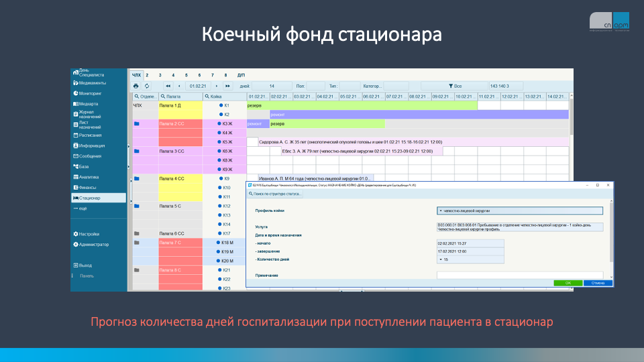Switch to tab 3
The image size is (644, 362).
[x=160, y=75]
